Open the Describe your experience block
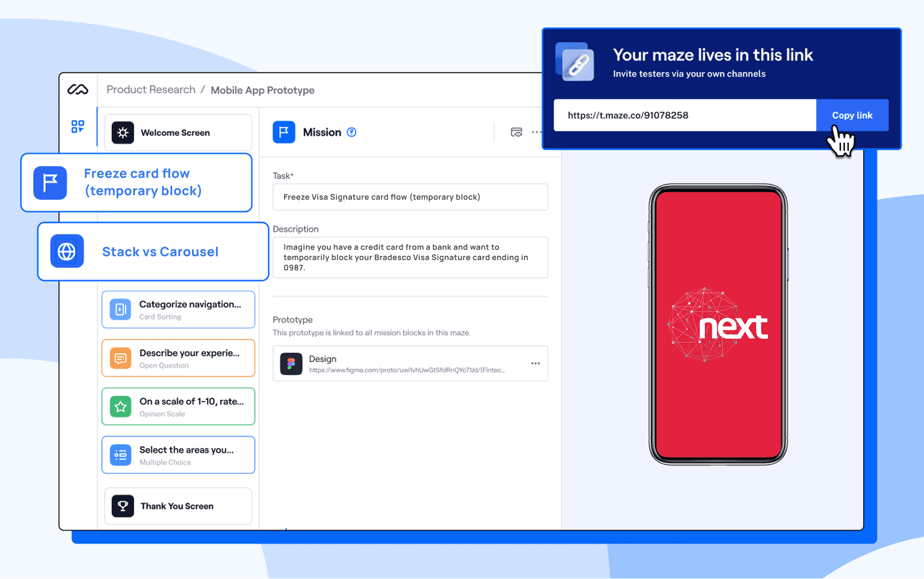This screenshot has width=924, height=579. [178, 358]
